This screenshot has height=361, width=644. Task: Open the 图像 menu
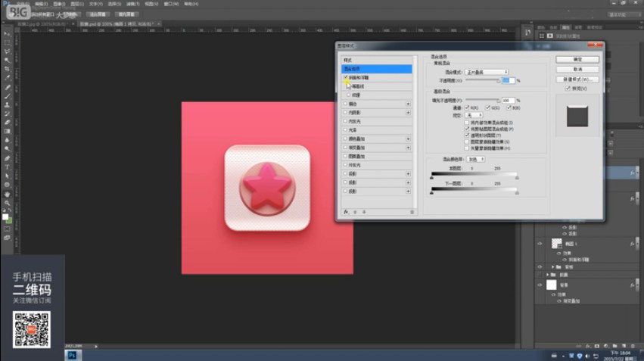[59, 4]
